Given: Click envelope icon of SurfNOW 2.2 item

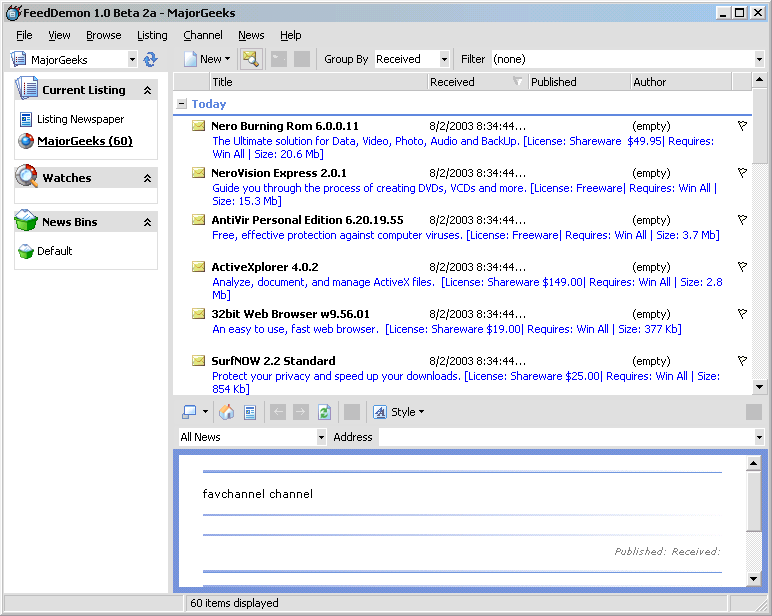Looking at the screenshot, I should click(198, 361).
